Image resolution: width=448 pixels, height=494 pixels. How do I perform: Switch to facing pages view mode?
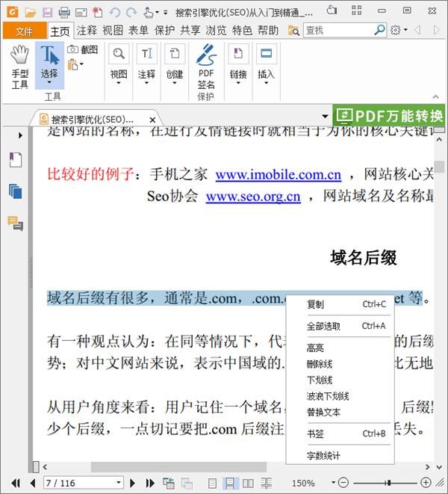[248, 483]
